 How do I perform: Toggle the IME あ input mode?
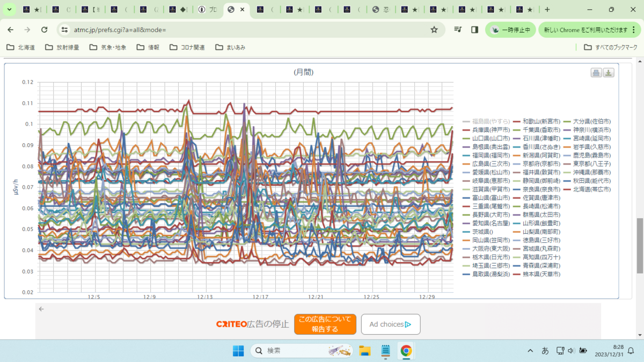545,351
